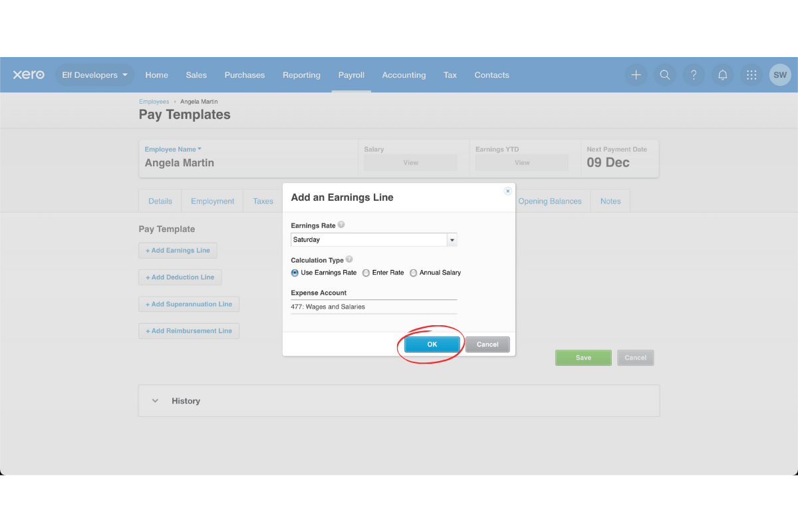Select Use Earnings Rate radio button

point(295,273)
